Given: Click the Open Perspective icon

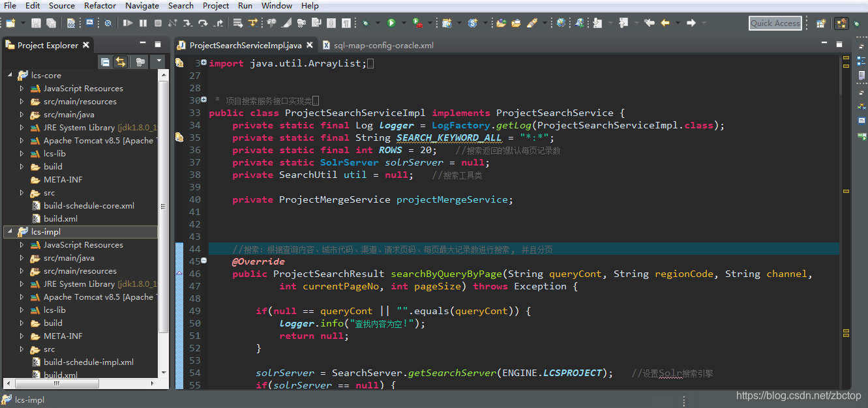Looking at the screenshot, I should (x=821, y=23).
